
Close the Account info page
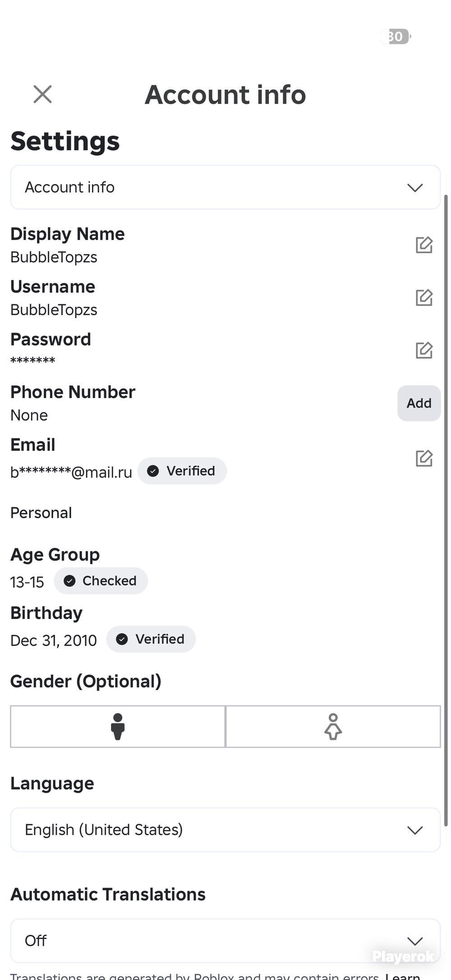tap(42, 94)
